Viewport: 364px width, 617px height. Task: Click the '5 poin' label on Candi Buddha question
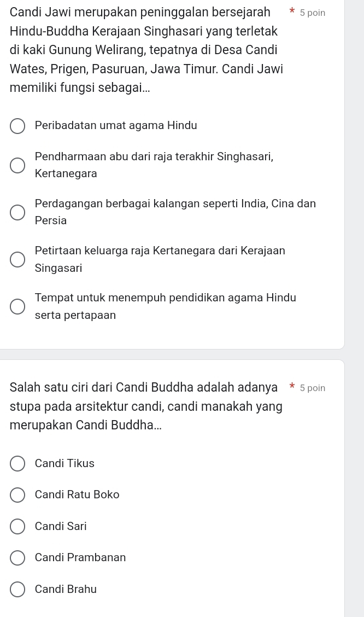(313, 388)
